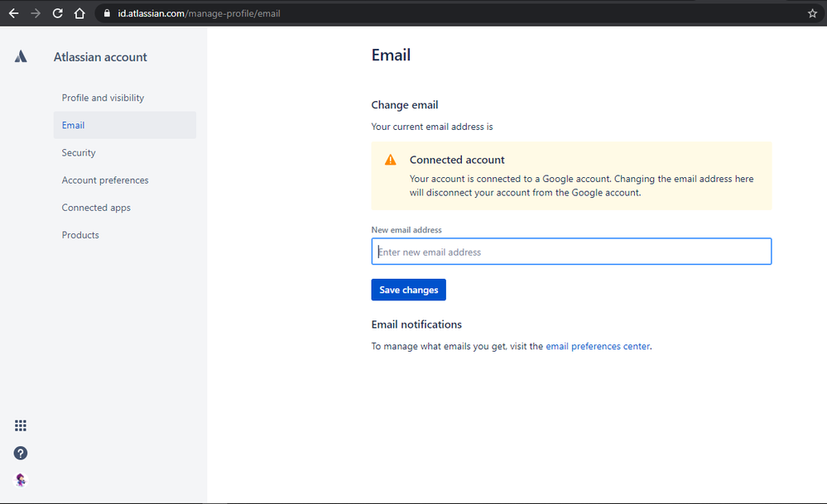The width and height of the screenshot is (827, 504).
Task: Open the app switcher grid icon
Action: pyautogui.click(x=20, y=425)
